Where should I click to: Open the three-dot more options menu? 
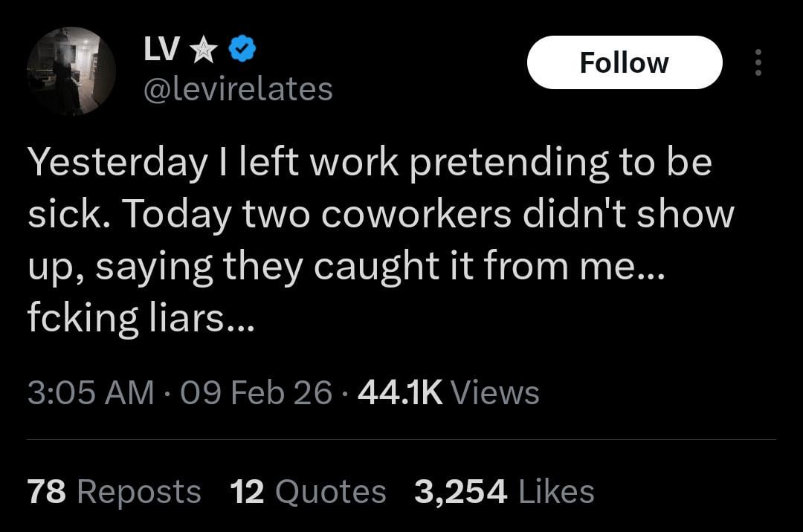point(758,63)
